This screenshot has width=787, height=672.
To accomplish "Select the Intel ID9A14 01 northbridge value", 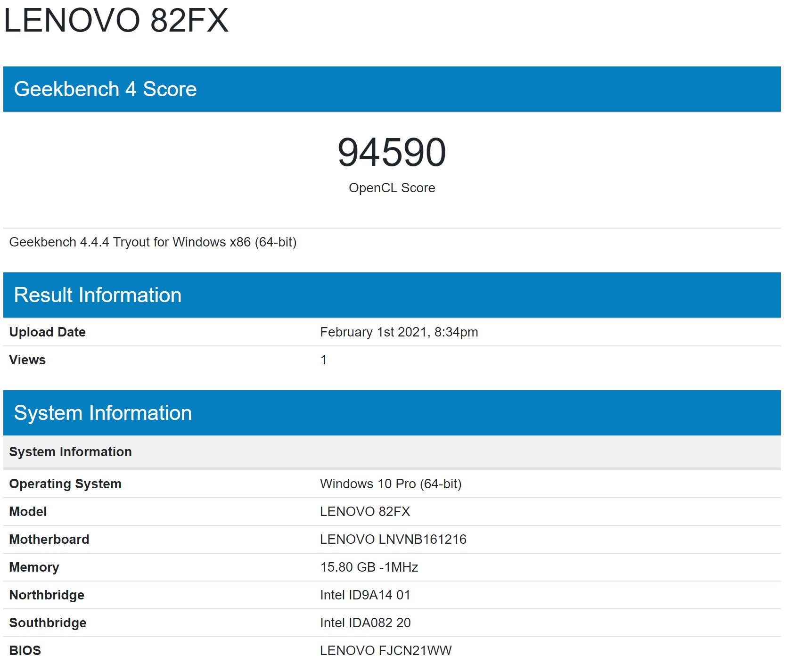I will (365, 595).
